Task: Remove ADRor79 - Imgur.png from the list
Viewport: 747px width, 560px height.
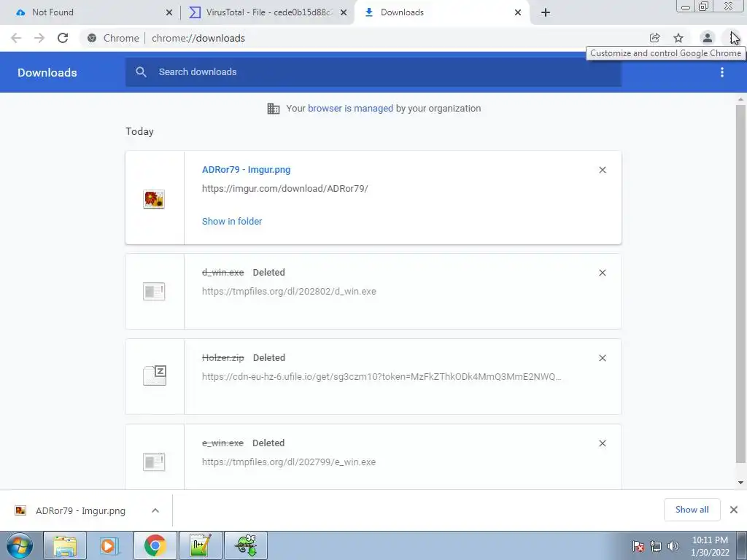Action: (x=602, y=170)
